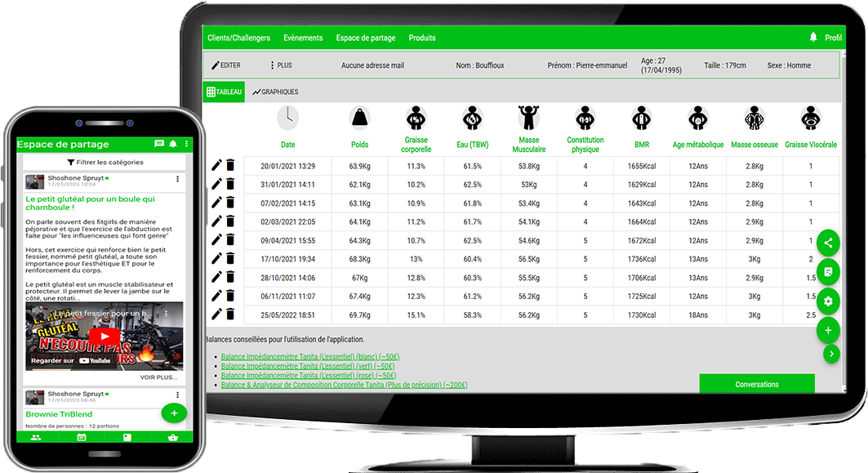Click the 1655Kcal BMR cell

click(x=642, y=166)
